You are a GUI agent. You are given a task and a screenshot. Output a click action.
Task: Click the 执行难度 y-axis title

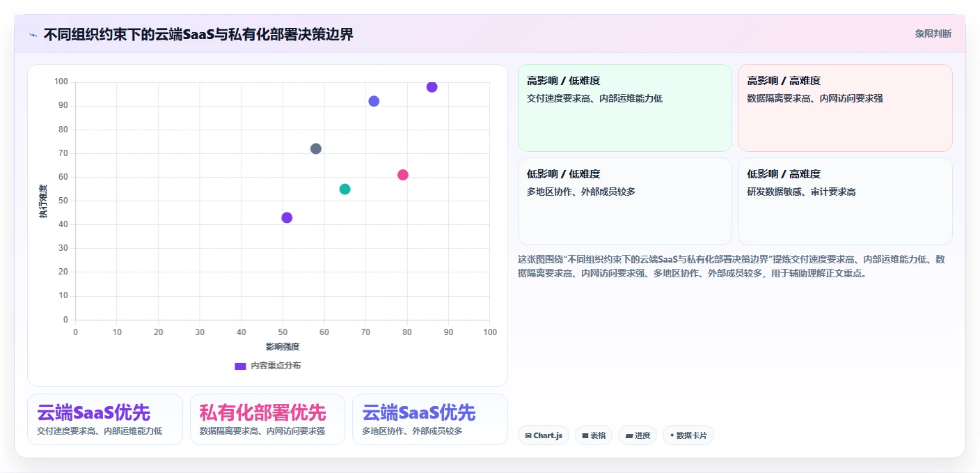point(43,201)
